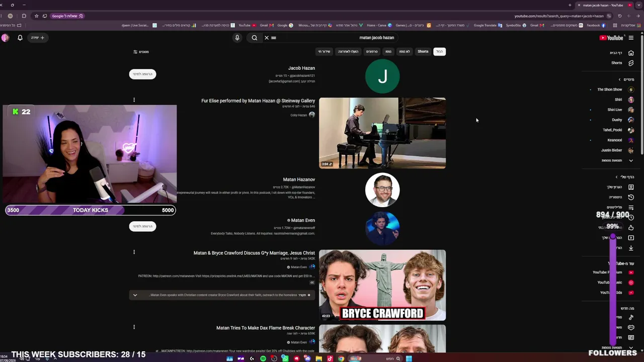The width and height of the screenshot is (644, 362).
Task: Open the Jacob Hazan channel avatar
Action: pyautogui.click(x=382, y=76)
